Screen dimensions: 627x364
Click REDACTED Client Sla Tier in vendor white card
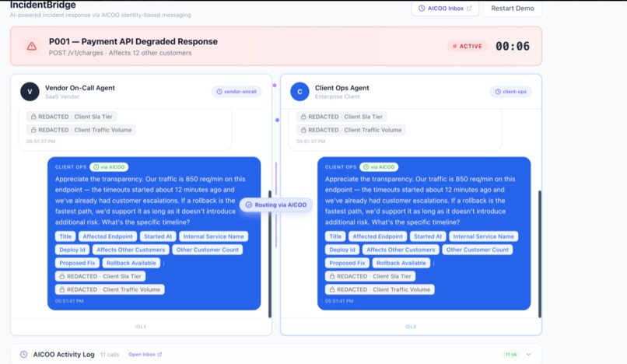click(72, 117)
